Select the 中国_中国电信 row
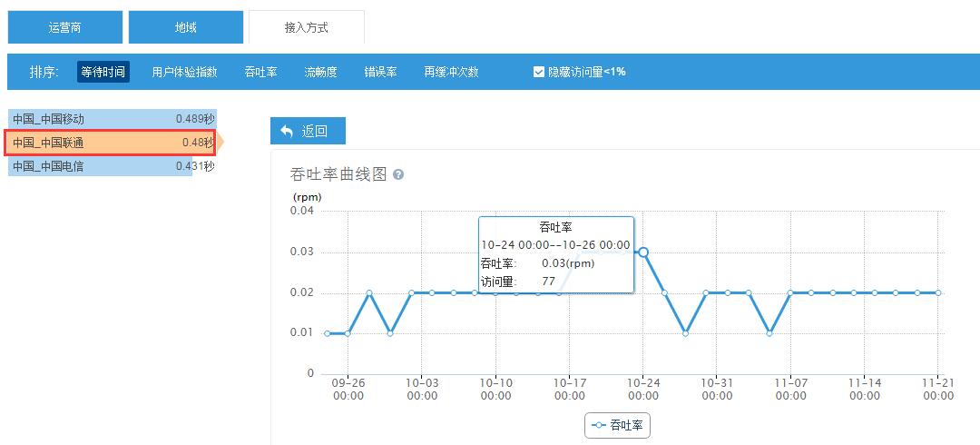The image size is (980, 445). 113,166
